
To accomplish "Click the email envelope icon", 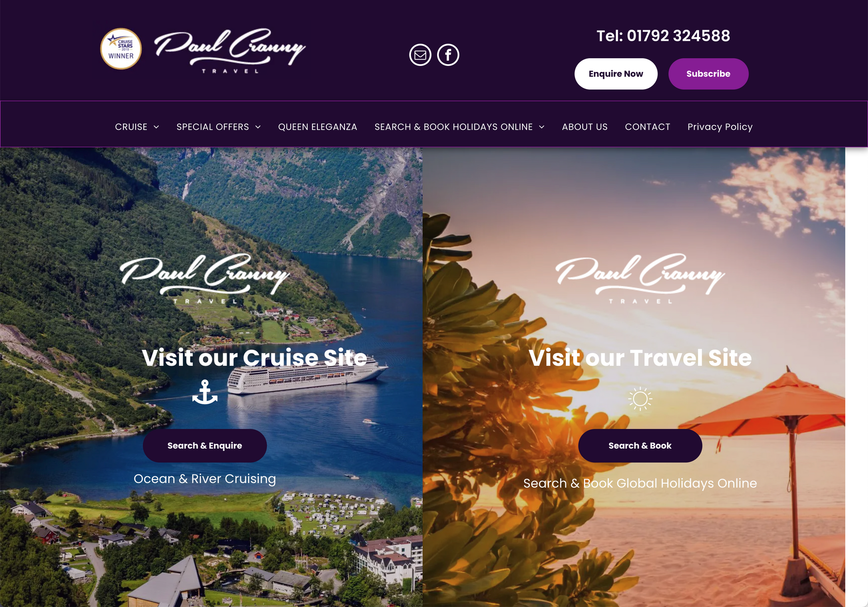I will point(420,55).
